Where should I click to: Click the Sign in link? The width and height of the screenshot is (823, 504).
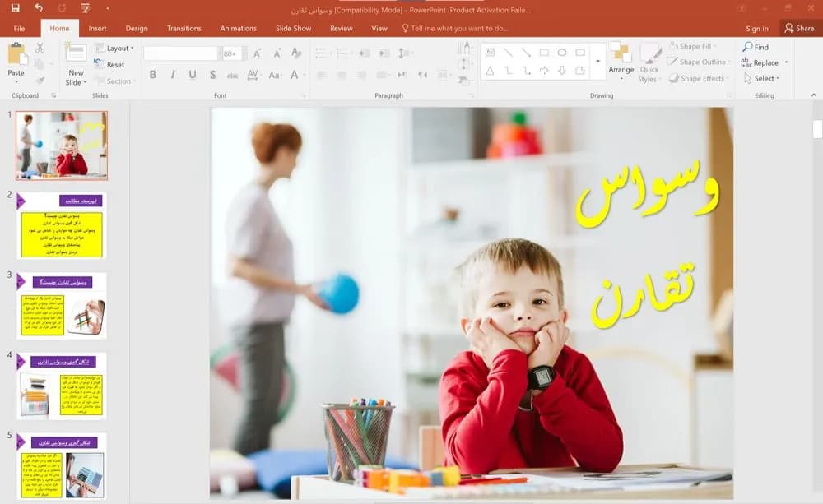click(757, 29)
